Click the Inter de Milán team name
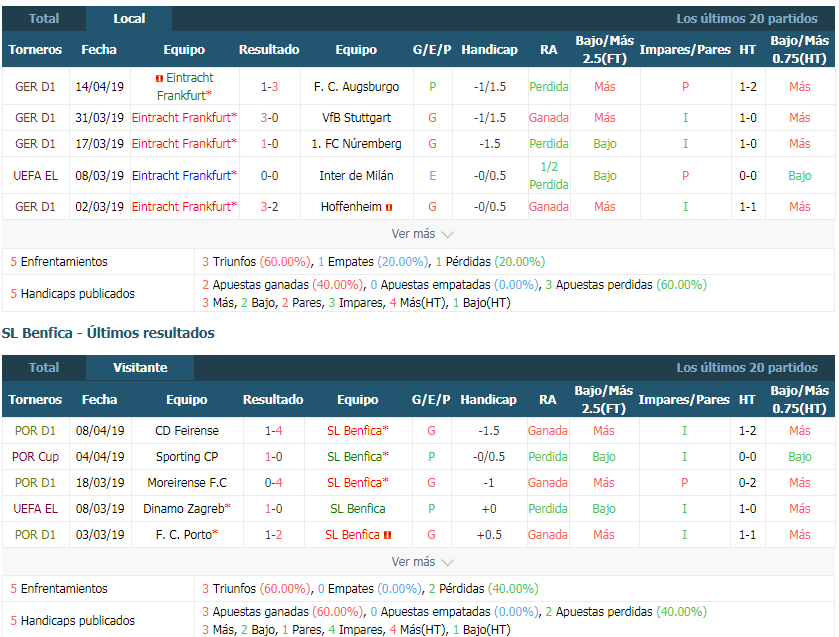 pyautogui.click(x=356, y=176)
